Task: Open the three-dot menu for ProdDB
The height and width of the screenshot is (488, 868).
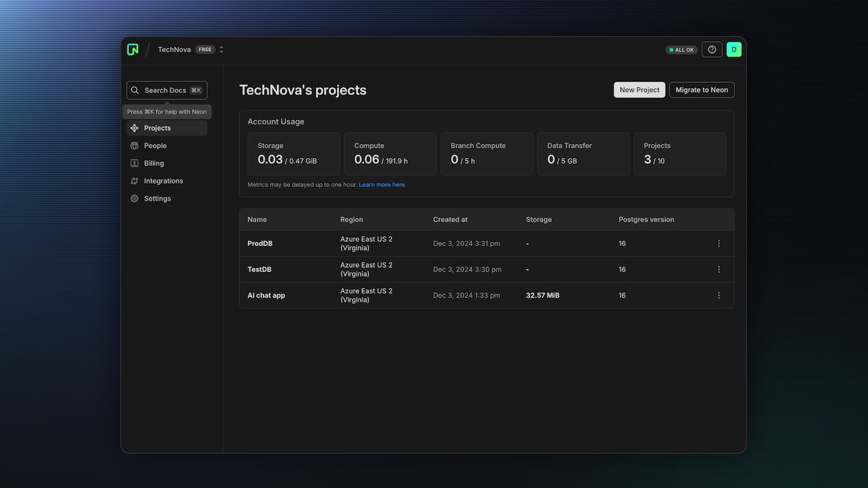Action: [719, 243]
